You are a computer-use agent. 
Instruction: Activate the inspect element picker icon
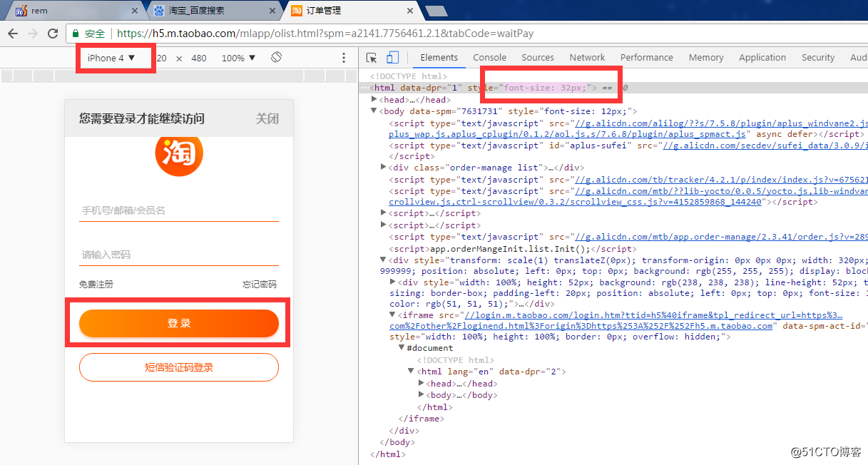click(372, 58)
